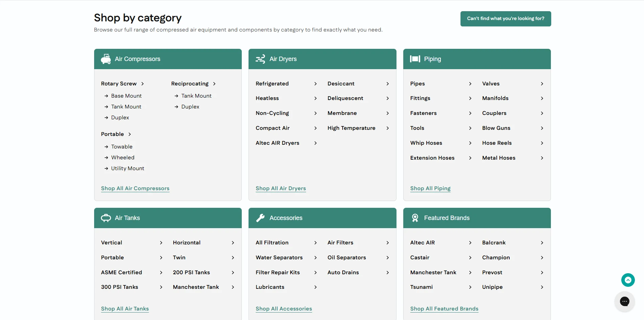Select the Air Tanks category header
This screenshot has width=644, height=320.
pyautogui.click(x=168, y=218)
